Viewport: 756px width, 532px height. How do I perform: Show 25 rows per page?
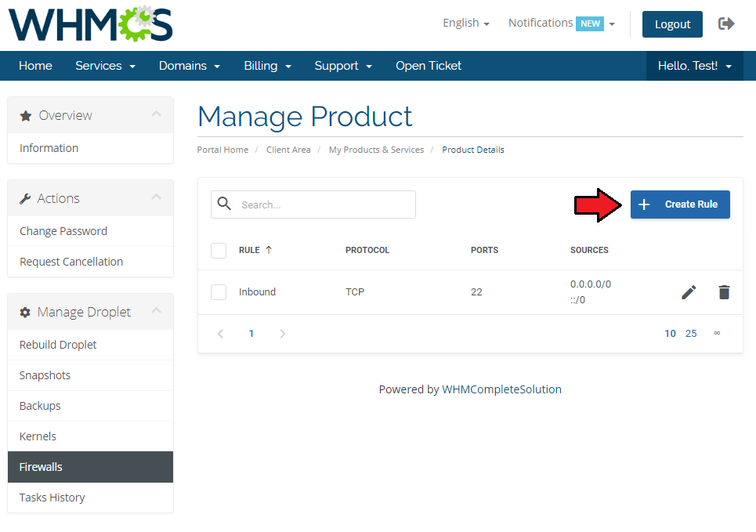(x=691, y=334)
